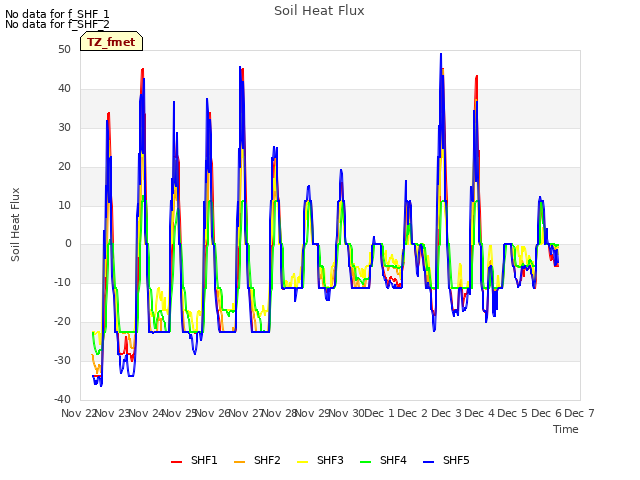Click the Dec 5 x-axis label
Image resolution: width=640 pixels, height=480 pixels.
(x=513, y=413)
